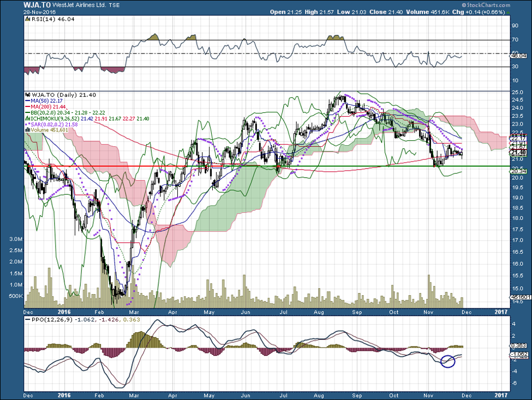This screenshot has width=532, height=400.
Task: Click the 500K volume axis label
Action: tap(16, 296)
